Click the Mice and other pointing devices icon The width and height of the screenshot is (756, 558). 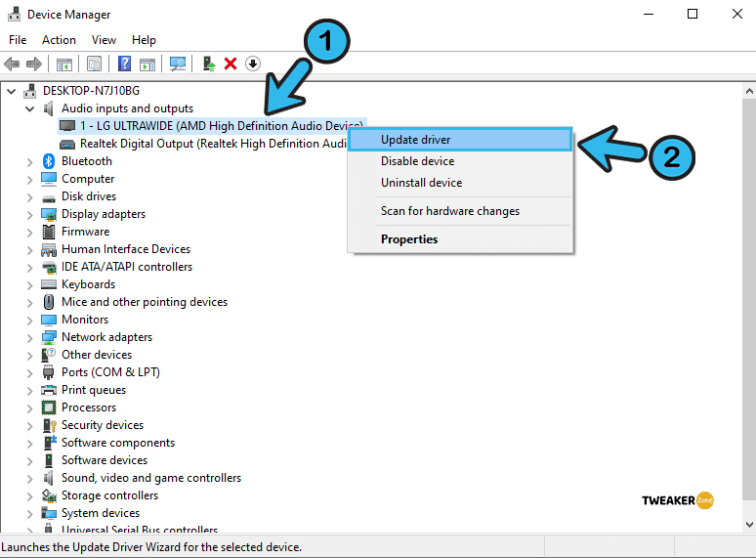(49, 302)
